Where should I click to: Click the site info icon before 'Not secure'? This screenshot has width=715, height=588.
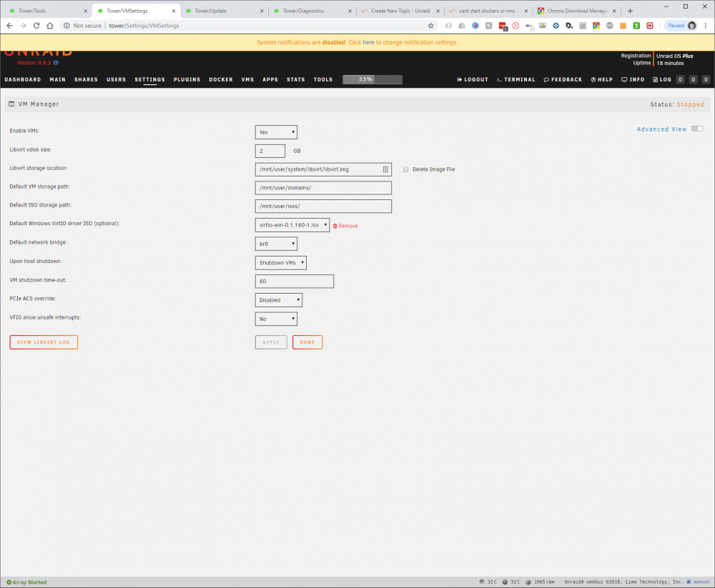coord(66,26)
